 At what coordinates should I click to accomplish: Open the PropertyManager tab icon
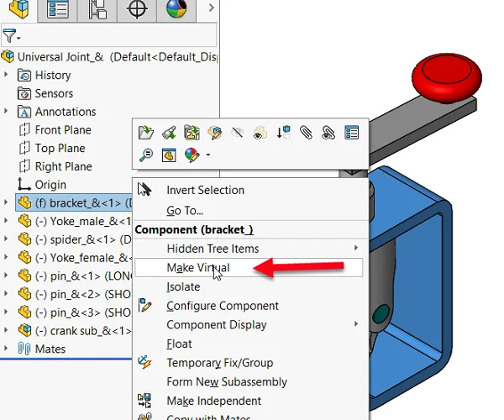(x=57, y=9)
